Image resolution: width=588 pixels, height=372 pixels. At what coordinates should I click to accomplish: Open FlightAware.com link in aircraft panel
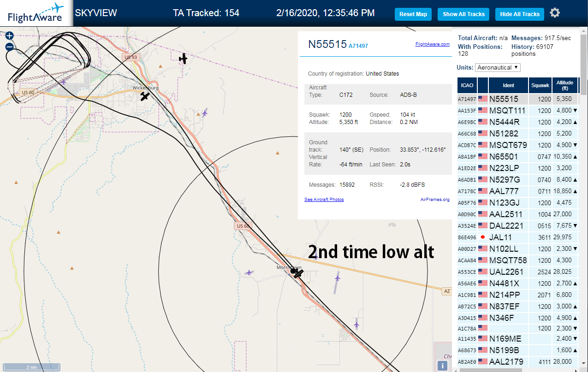coord(432,44)
